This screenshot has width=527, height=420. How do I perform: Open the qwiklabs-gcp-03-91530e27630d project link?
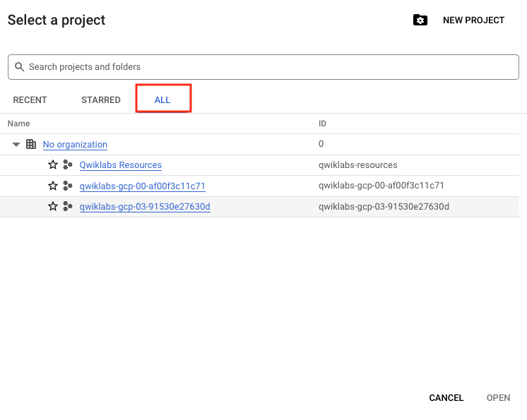coord(145,207)
